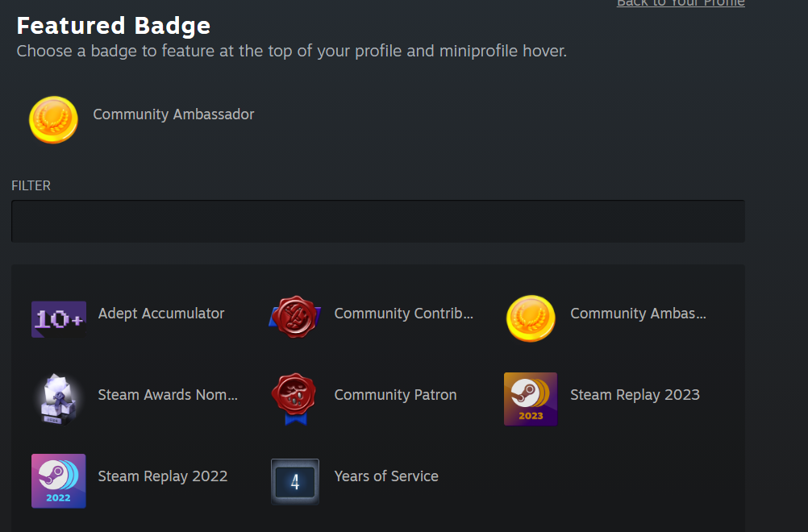This screenshot has height=532, width=808.
Task: Click the Steam Replay 2022 badge icon
Action: 59,480
